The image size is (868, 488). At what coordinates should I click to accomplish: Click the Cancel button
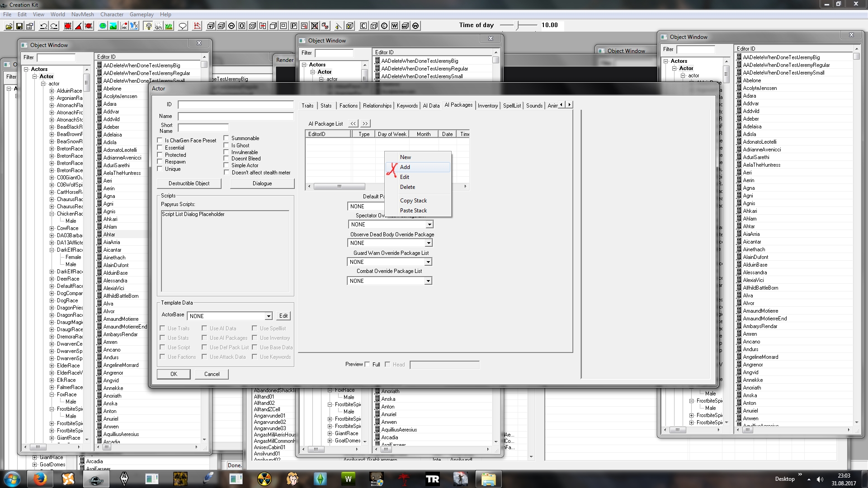212,374
